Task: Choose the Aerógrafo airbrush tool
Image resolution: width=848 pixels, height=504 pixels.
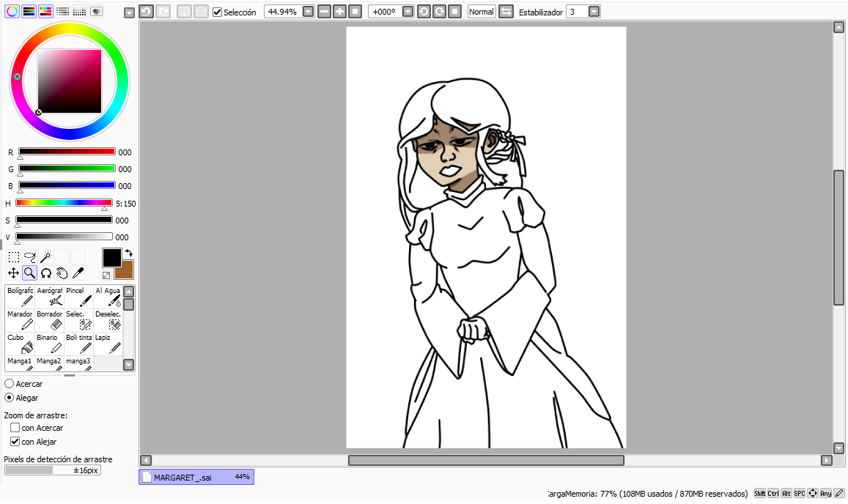Action: [x=50, y=297]
